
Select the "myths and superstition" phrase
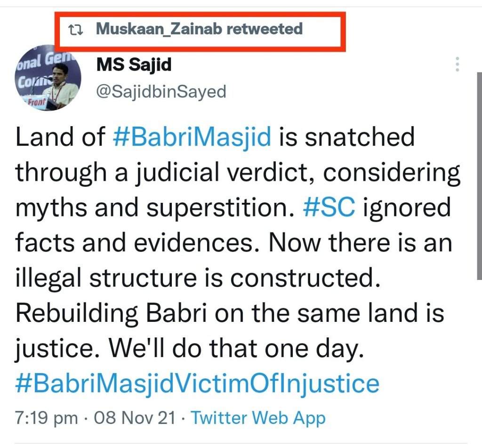coord(154,208)
